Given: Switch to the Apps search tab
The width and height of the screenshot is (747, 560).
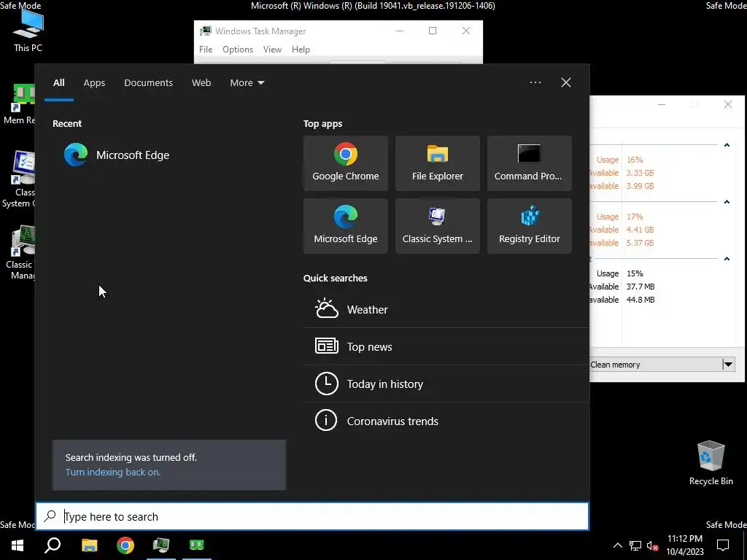Looking at the screenshot, I should point(94,83).
